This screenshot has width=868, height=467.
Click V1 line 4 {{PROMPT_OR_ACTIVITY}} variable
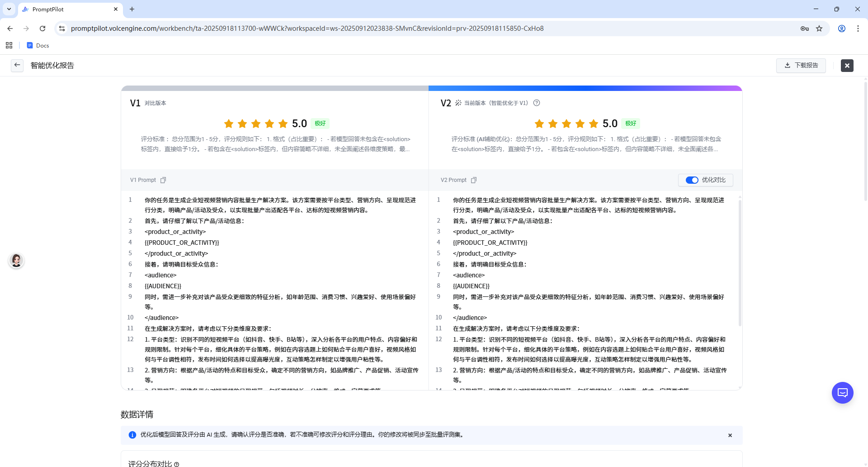[182, 243]
